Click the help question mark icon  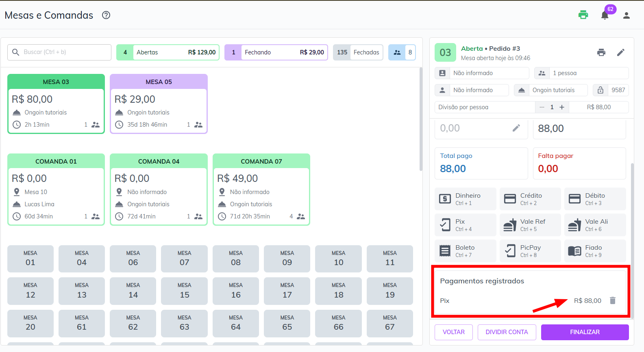[106, 15]
